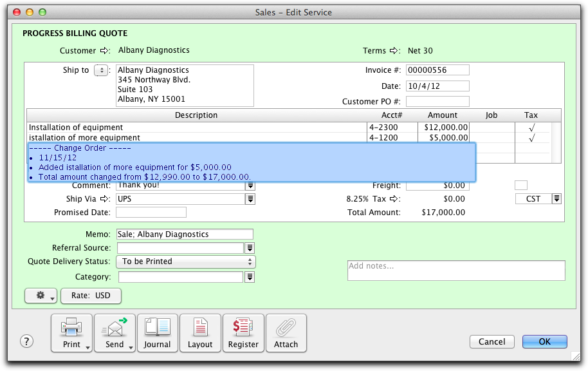
Task: Click the Amount column header
Action: (442, 115)
